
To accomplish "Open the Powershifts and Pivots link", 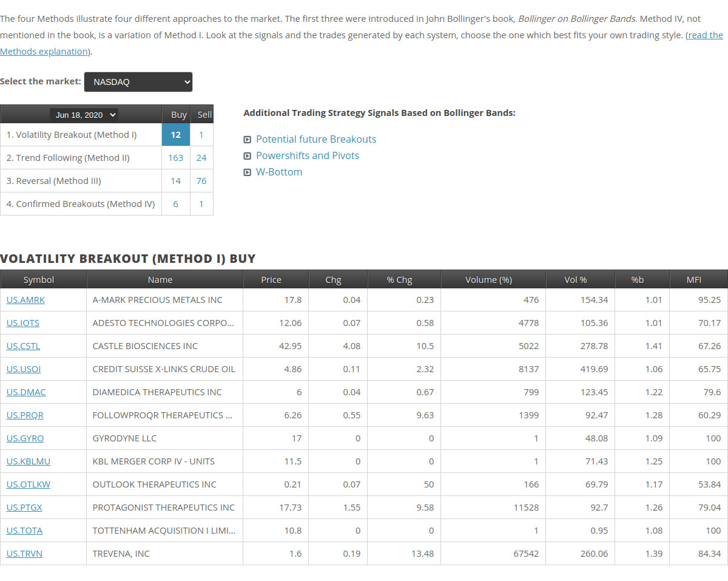I will coord(308,156).
